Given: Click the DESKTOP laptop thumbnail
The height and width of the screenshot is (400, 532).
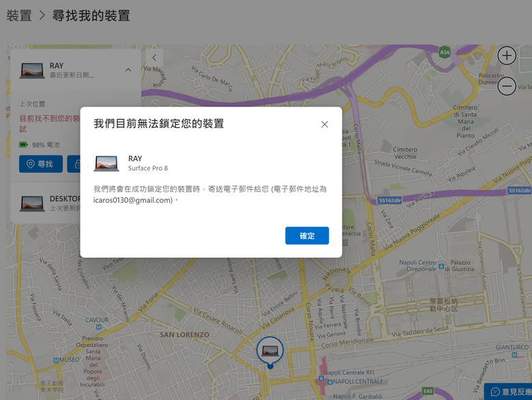Looking at the screenshot, I should pos(32,203).
